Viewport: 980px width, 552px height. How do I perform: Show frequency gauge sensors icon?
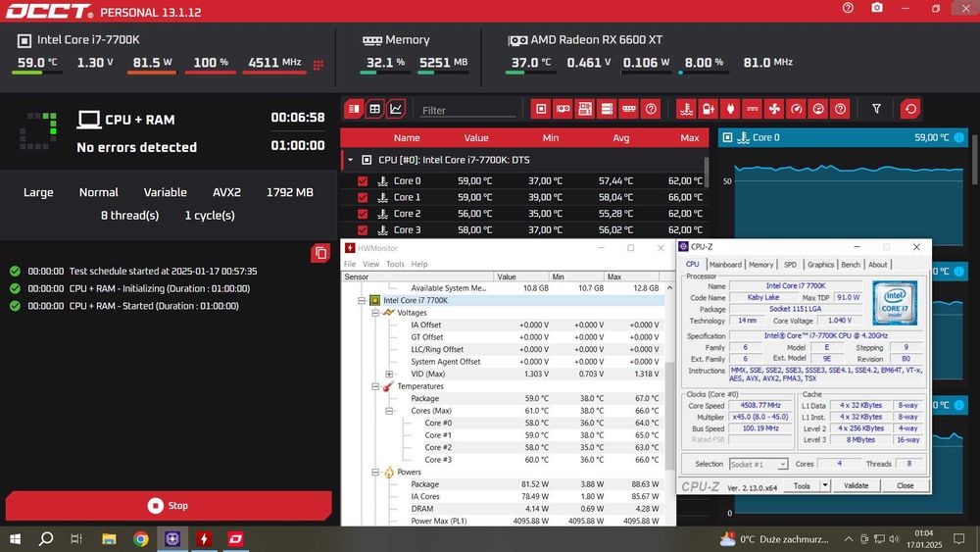coord(796,109)
